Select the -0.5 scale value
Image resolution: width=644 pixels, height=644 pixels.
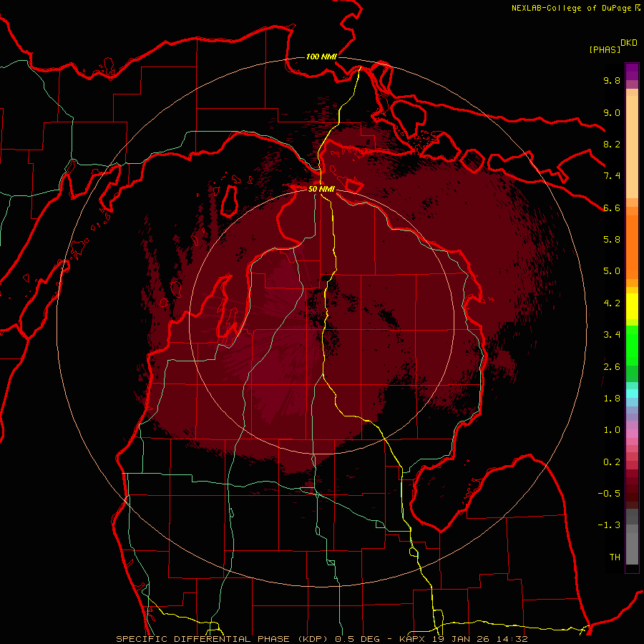[x=609, y=494]
